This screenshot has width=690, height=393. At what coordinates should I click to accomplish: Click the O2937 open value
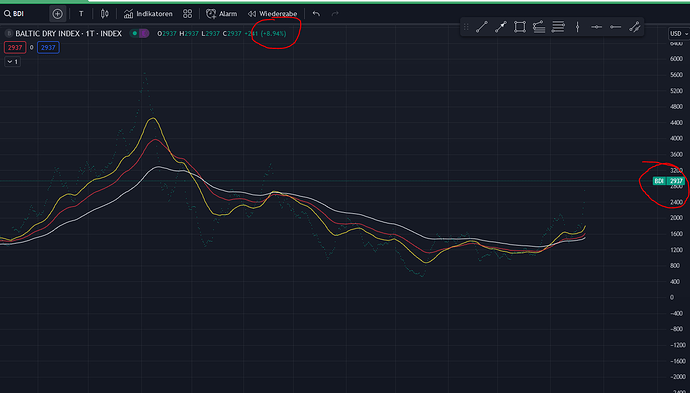[167, 33]
